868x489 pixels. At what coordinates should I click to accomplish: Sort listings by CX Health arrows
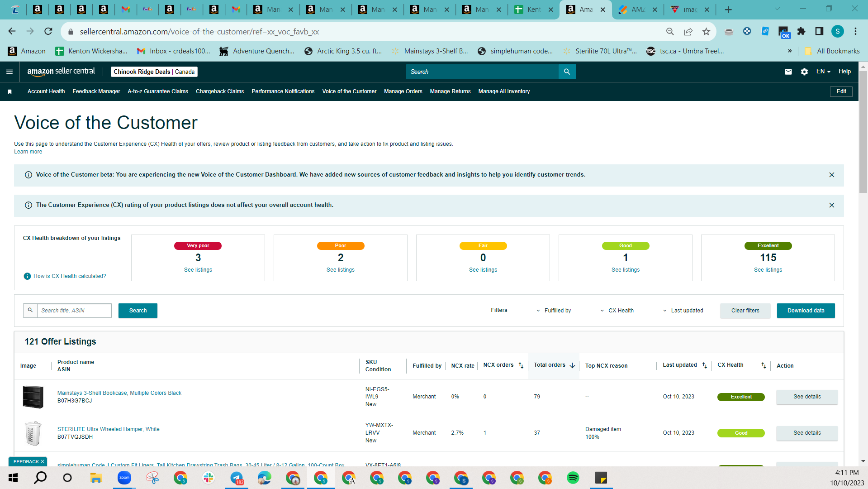tap(764, 365)
